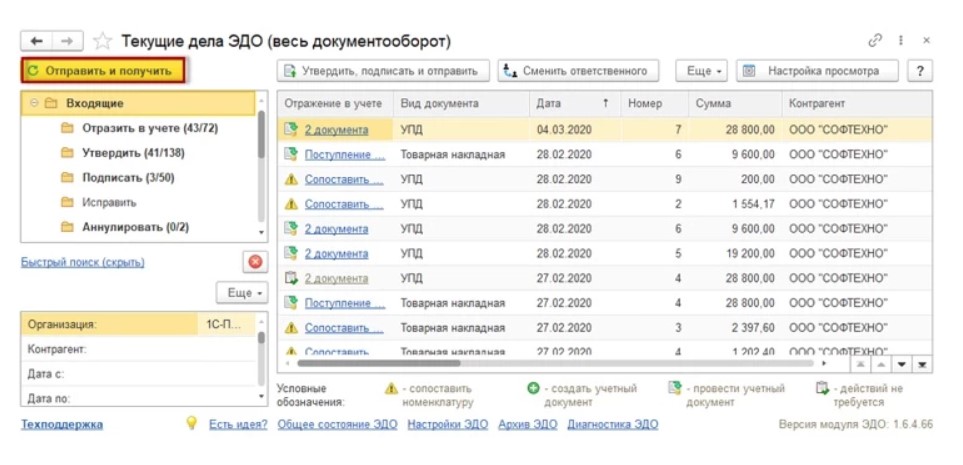Click the back navigation arrow
963x465 pixels.
[x=37, y=41]
